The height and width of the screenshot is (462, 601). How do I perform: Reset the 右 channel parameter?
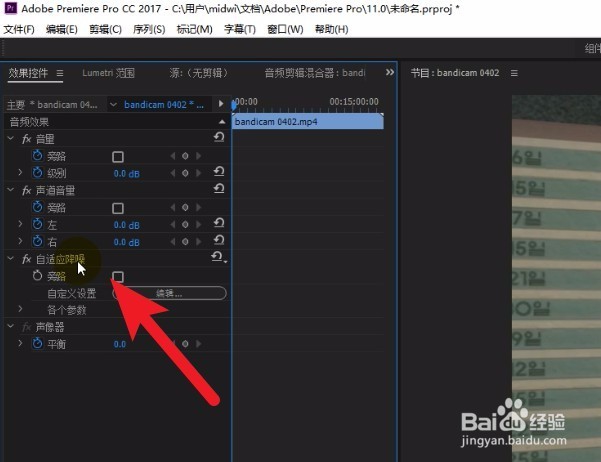(219, 240)
